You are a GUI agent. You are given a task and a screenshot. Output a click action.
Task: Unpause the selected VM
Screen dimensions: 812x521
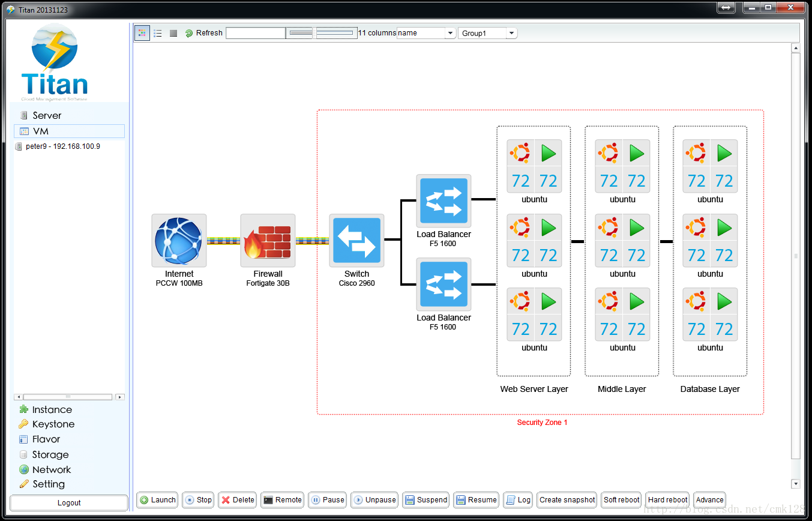tap(374, 500)
